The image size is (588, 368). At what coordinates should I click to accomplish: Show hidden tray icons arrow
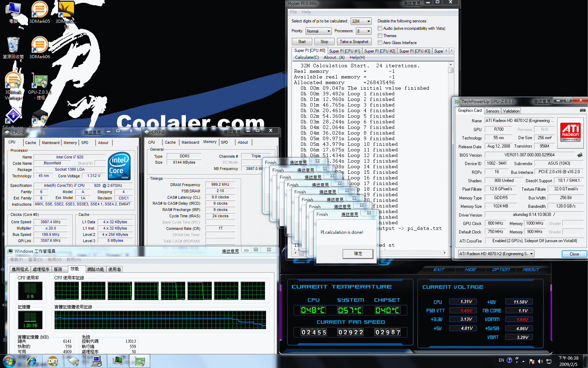(524, 361)
